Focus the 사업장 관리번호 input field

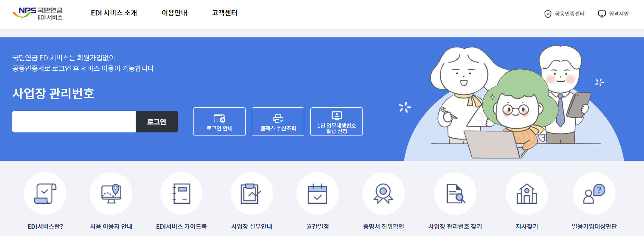(74, 122)
